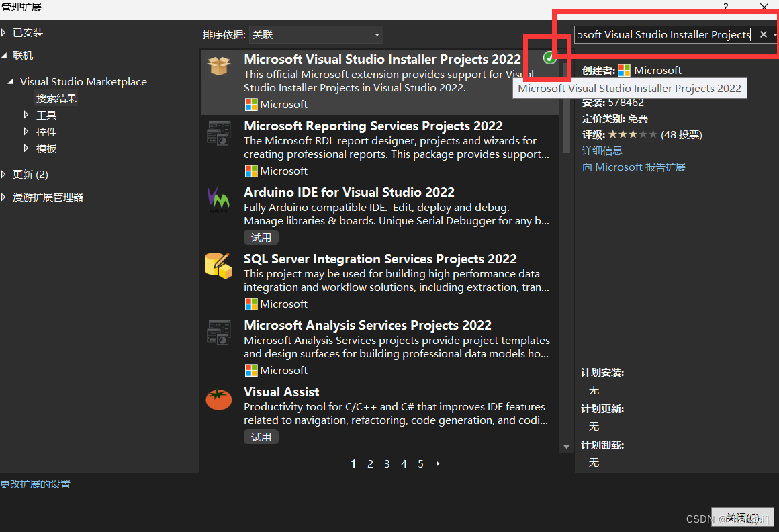
Task: Click the Analysis Services Projects extension icon
Action: pos(219,332)
